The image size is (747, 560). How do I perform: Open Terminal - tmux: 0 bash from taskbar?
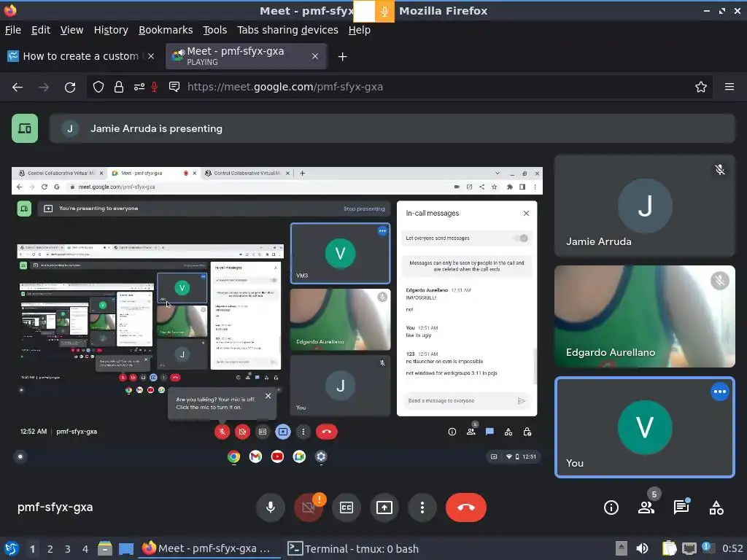coord(354,549)
